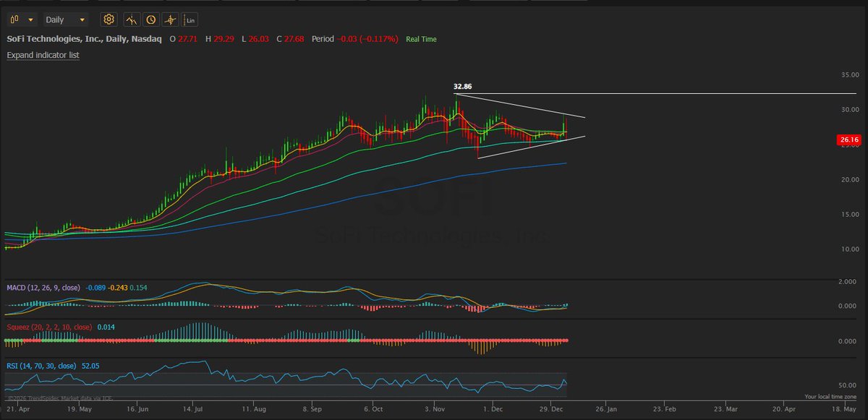Click the clock time settings icon
This screenshot has width=868, height=420.
tap(150, 20)
